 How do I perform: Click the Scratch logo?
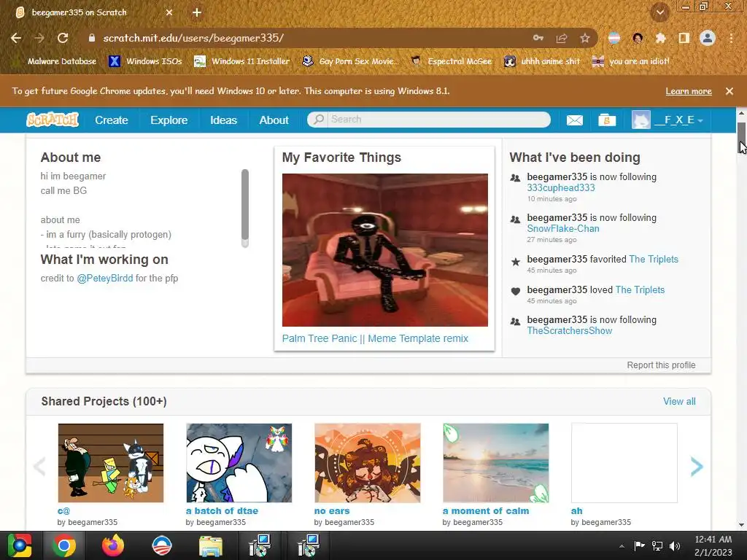coord(53,120)
